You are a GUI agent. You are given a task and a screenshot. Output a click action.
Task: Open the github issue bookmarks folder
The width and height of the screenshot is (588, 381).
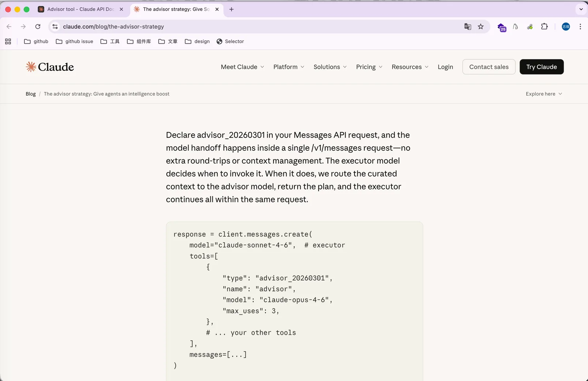point(75,42)
